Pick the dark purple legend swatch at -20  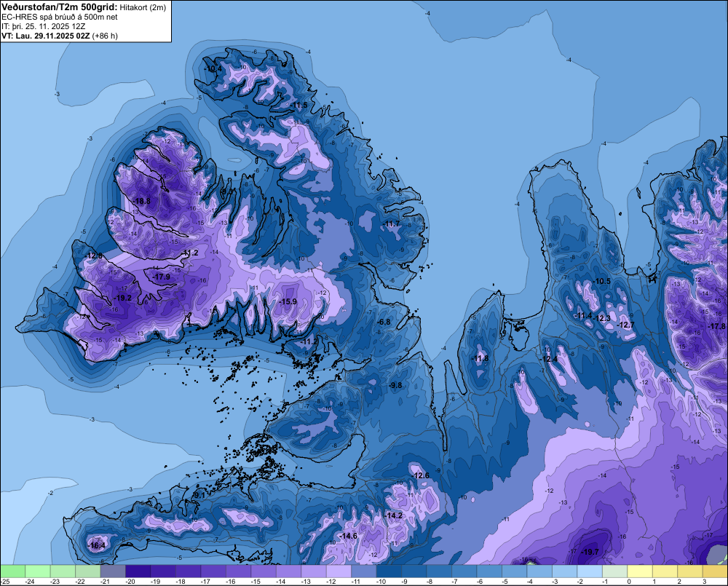tap(138, 571)
